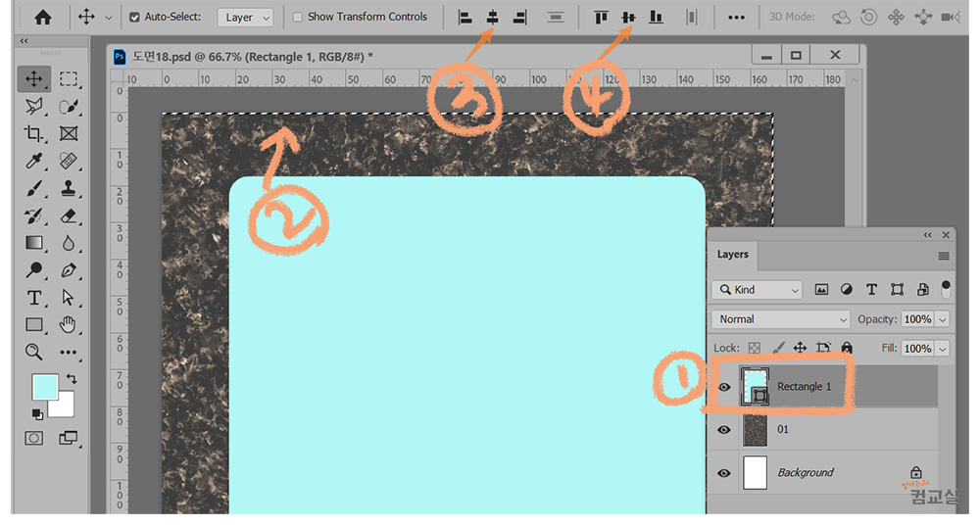
Task: Filter for shape layers
Action: coord(897,289)
